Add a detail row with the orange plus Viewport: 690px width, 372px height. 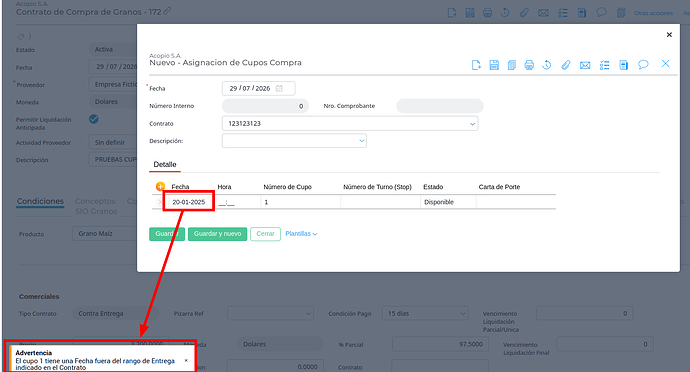tap(160, 186)
